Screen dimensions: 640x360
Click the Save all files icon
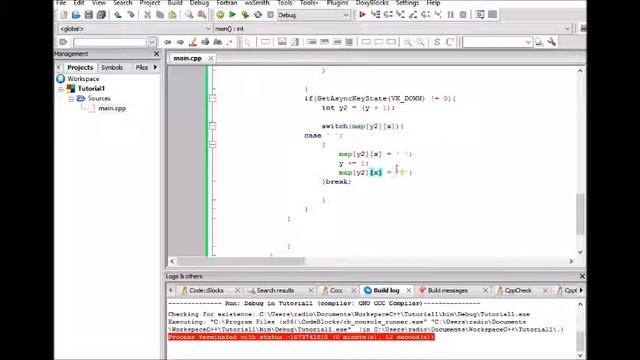pos(101,15)
